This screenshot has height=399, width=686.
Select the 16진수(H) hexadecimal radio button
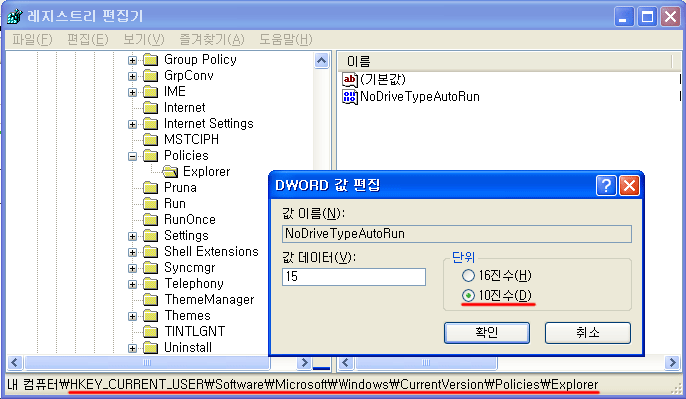tap(468, 275)
